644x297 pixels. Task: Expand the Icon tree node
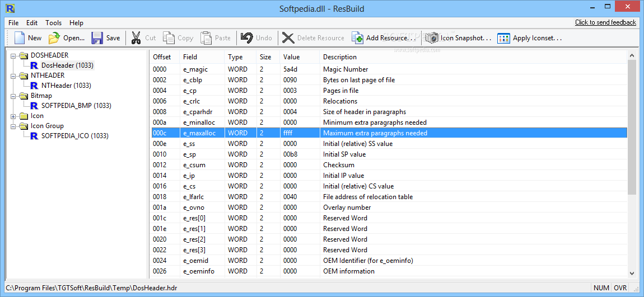coord(13,116)
